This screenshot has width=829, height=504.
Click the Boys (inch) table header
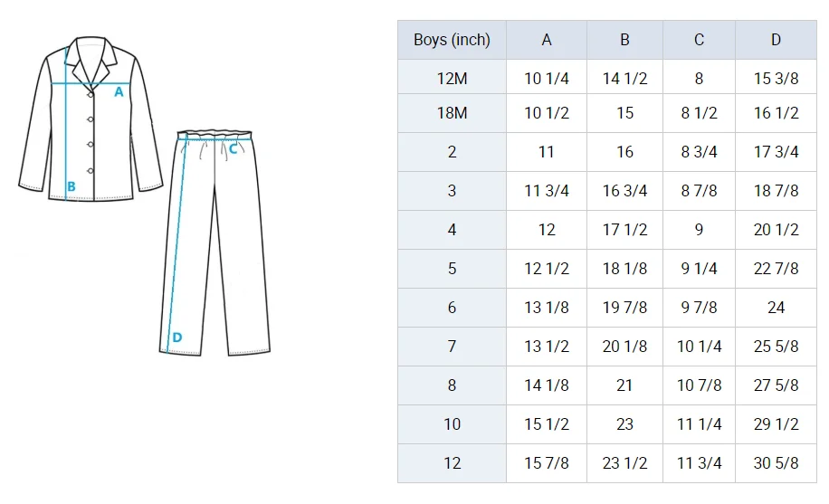click(x=452, y=40)
